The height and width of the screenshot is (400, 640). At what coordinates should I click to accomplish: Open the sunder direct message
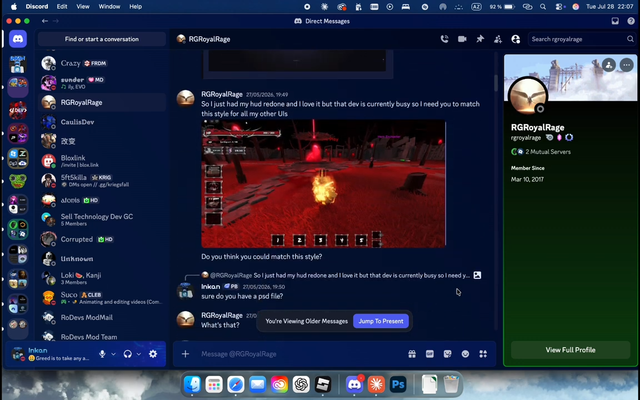102,83
